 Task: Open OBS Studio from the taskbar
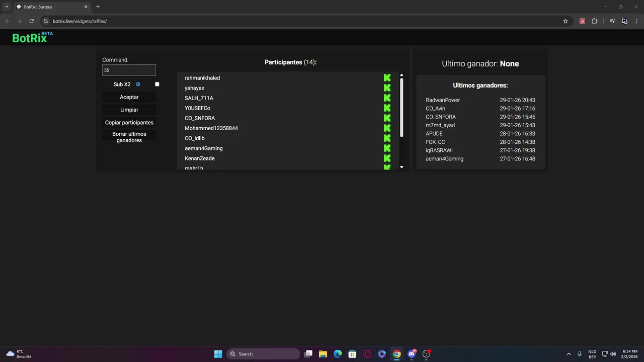point(426,354)
